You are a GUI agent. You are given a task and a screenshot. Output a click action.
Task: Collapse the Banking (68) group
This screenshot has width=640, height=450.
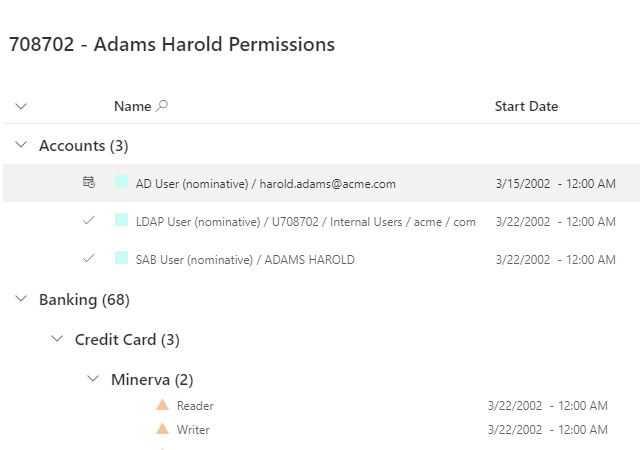(22, 299)
